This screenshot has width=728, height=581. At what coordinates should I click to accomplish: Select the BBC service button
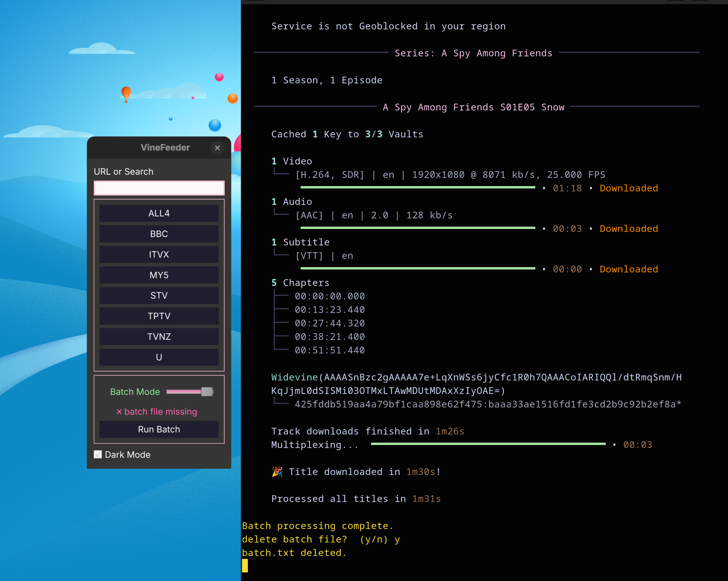click(159, 234)
